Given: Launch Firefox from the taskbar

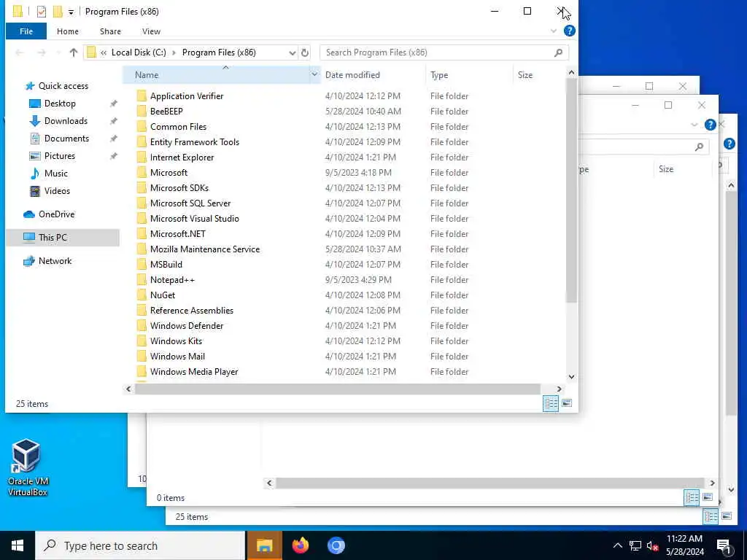Looking at the screenshot, I should 300,545.
